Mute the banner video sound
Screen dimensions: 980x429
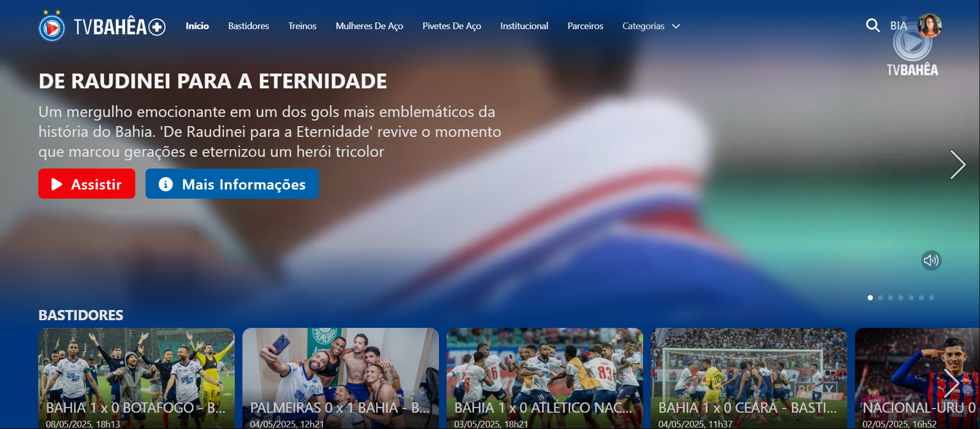pyautogui.click(x=931, y=260)
